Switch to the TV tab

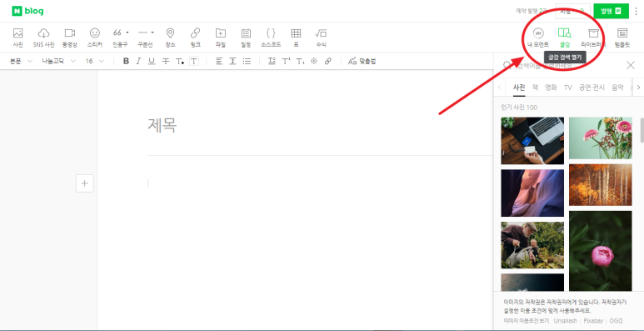(x=568, y=88)
